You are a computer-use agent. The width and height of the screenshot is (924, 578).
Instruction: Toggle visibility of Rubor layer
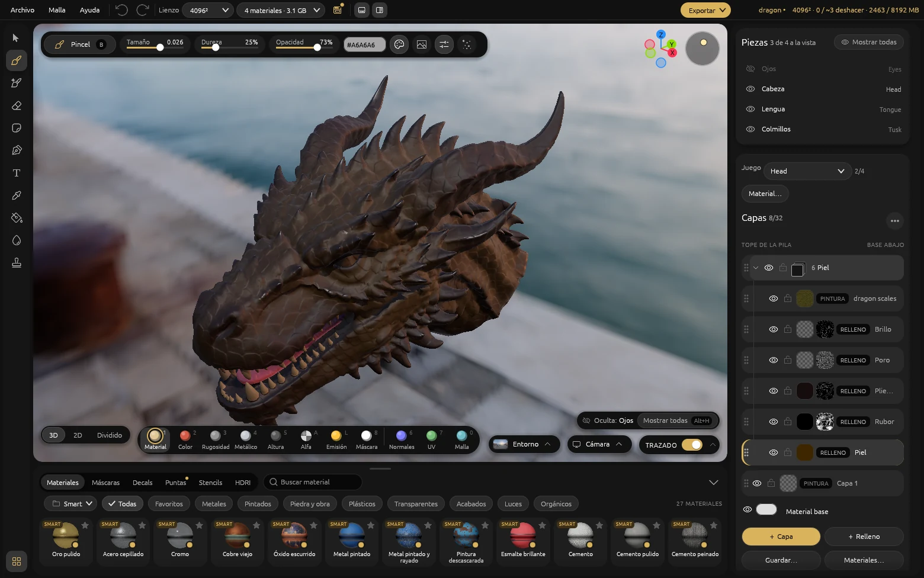tap(774, 422)
